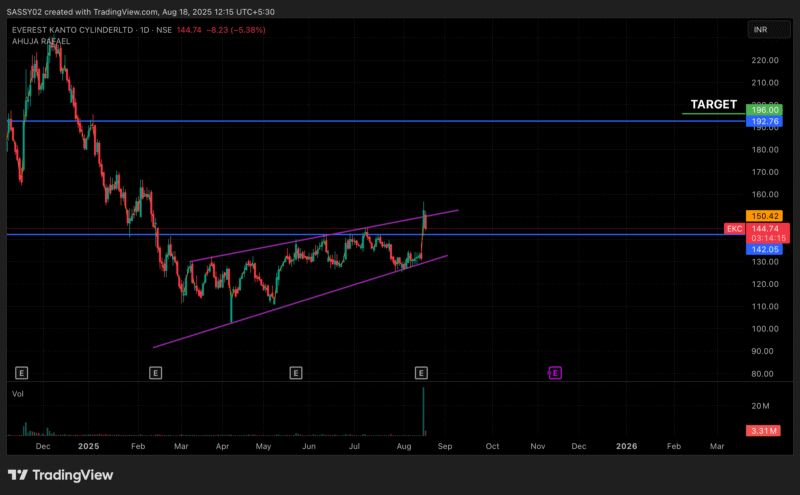
Task: Click earnings marker between Feb and Mar
Action: [x=155, y=373]
